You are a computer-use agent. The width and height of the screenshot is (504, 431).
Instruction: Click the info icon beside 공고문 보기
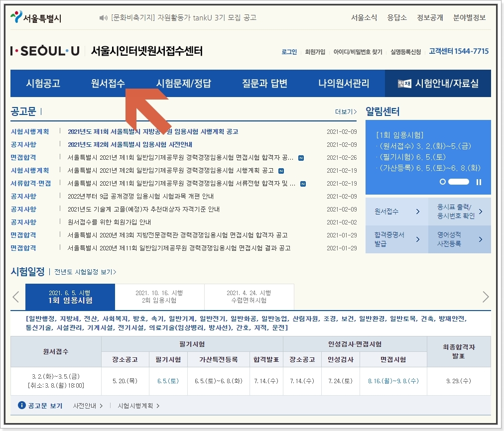click(x=21, y=405)
